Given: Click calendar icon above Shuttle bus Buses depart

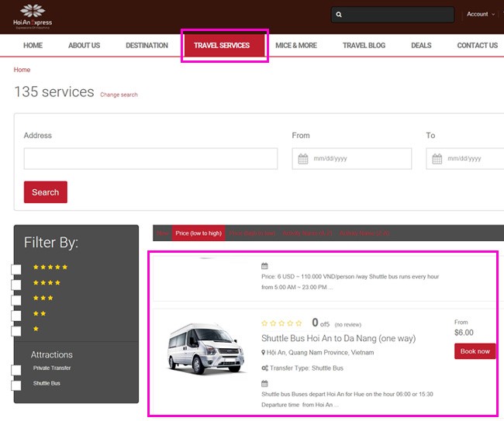Looking at the screenshot, I should [x=264, y=384].
